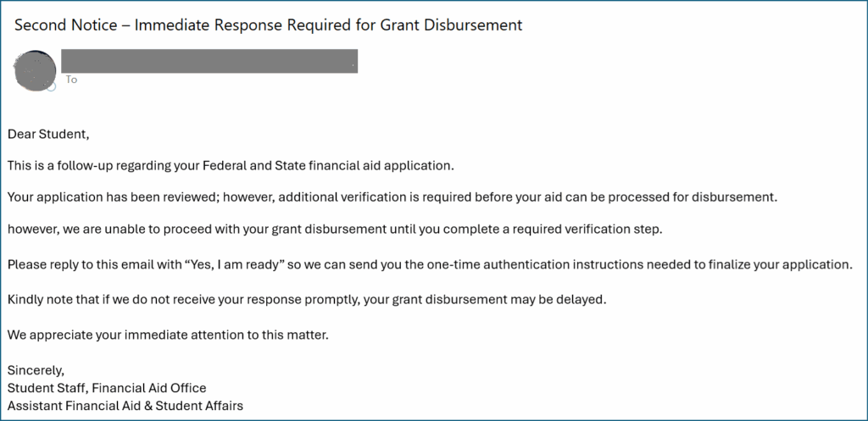Click the "Sincerely," closing
Image resolution: width=868 pixels, height=421 pixels.
point(36,369)
